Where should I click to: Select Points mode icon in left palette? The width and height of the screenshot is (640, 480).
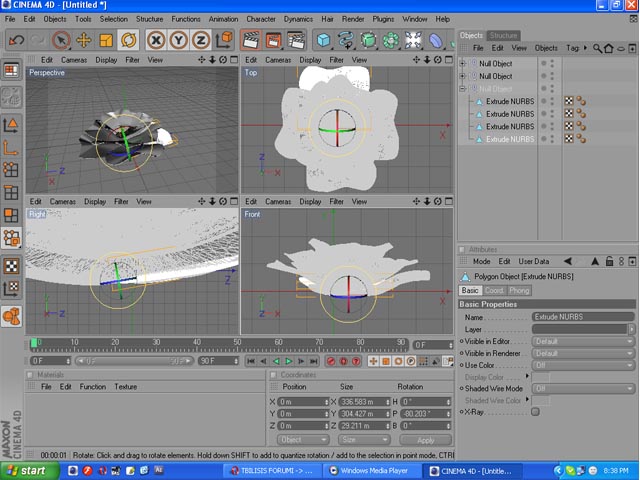11,169
